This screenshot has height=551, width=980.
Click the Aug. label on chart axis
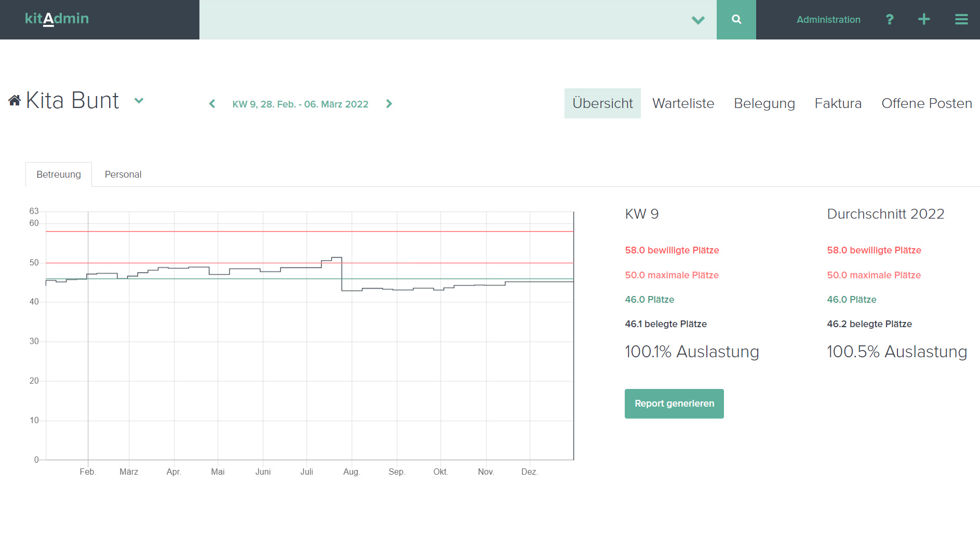(x=352, y=472)
